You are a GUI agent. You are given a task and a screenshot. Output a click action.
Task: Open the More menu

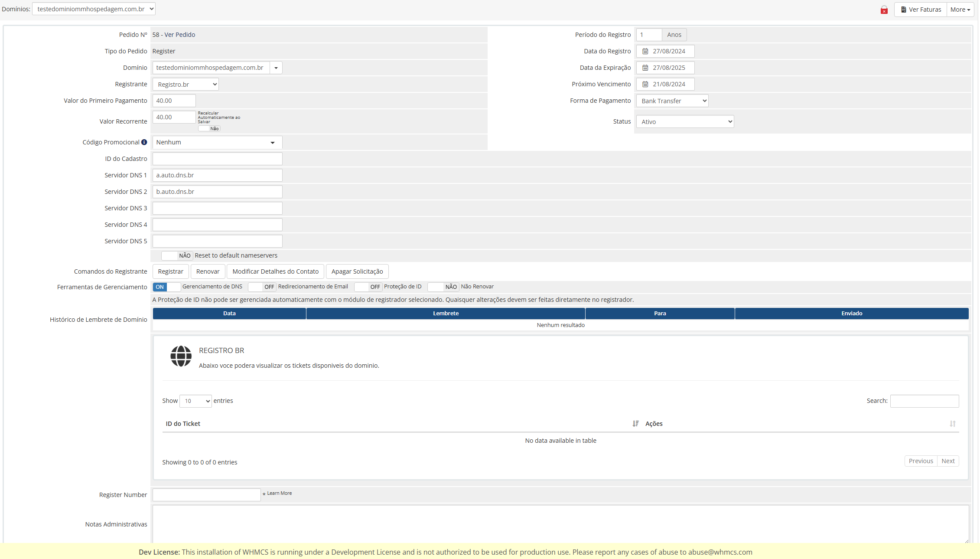pos(960,10)
